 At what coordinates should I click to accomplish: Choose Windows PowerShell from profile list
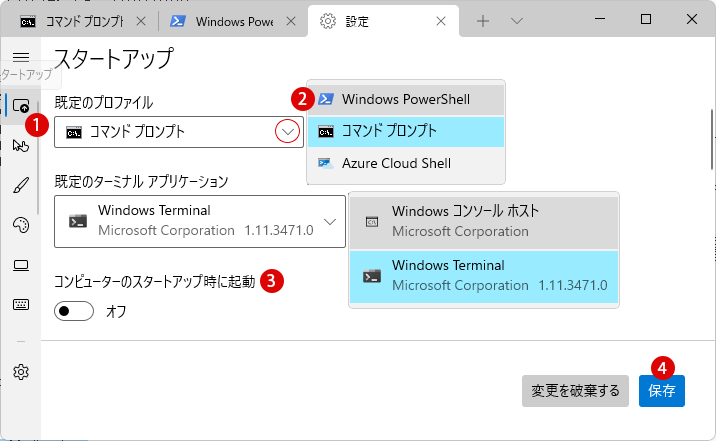click(406, 99)
